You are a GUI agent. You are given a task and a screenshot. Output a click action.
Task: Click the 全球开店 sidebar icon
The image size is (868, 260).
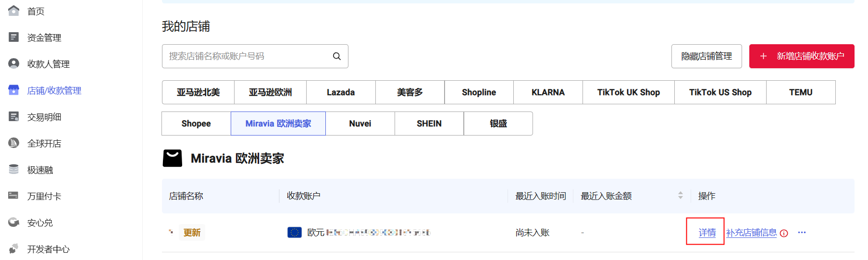pyautogui.click(x=14, y=143)
